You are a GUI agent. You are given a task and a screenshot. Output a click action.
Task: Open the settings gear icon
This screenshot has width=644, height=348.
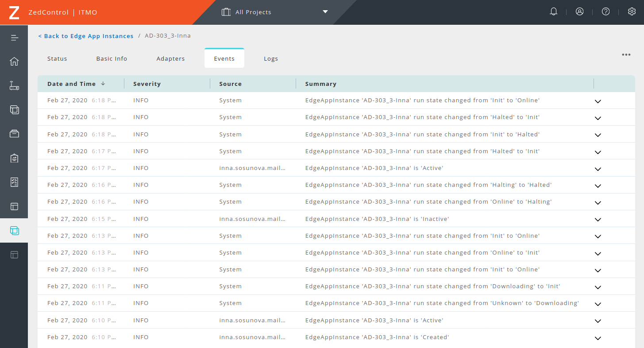(632, 12)
